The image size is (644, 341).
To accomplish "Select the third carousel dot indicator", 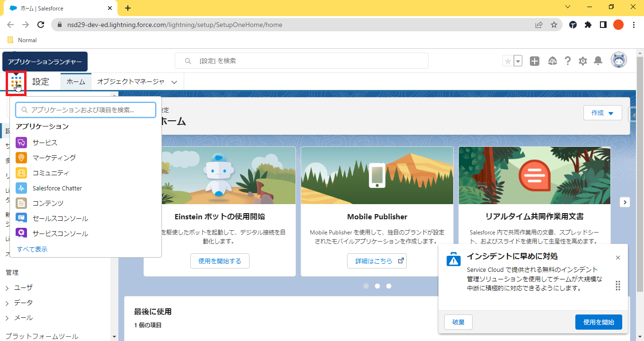I will point(389,286).
